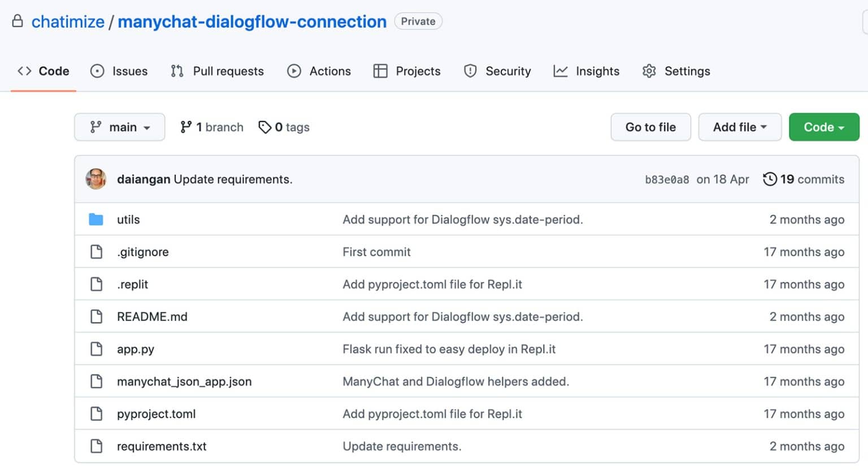Viewport: 868px width, 471px height.
Task: Click the commits history clock icon
Action: [770, 180]
